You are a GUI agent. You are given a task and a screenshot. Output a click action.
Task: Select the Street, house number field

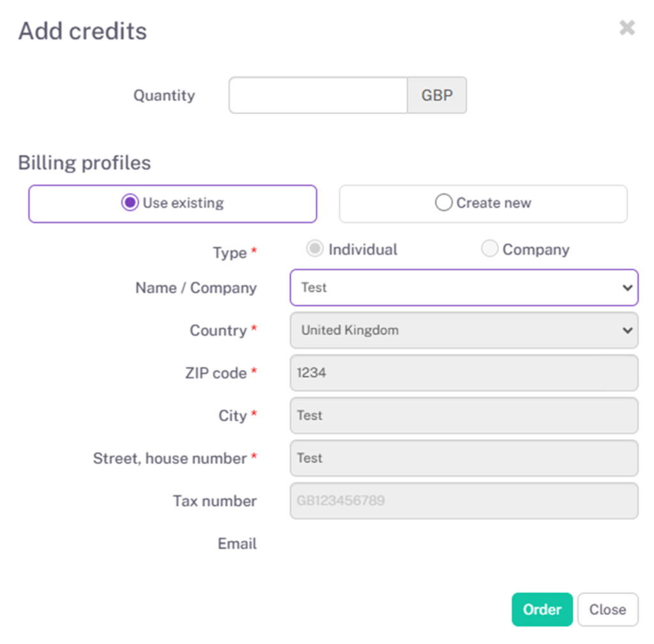pyautogui.click(x=464, y=458)
